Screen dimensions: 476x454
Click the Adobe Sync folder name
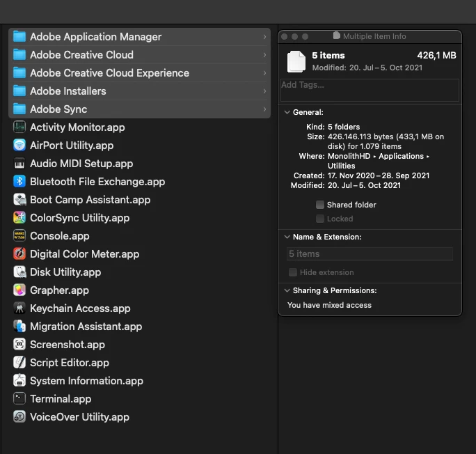58,109
